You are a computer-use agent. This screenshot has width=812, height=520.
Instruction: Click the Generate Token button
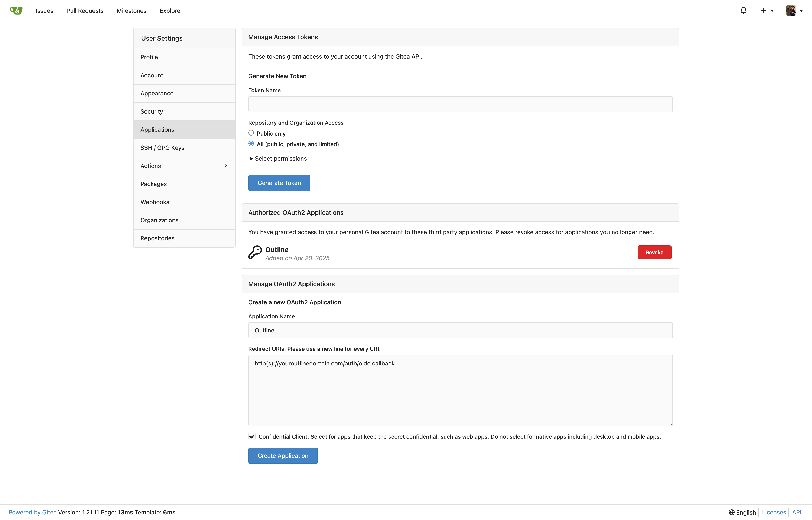click(279, 183)
